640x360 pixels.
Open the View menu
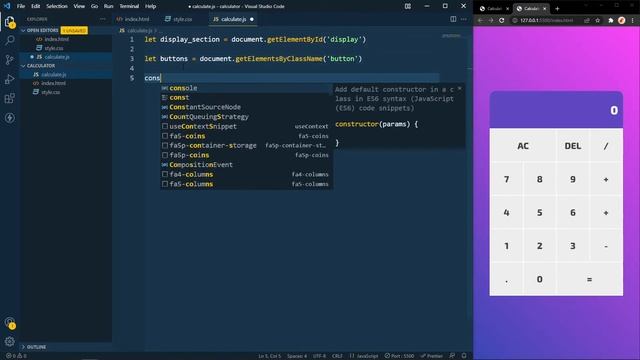click(x=79, y=6)
